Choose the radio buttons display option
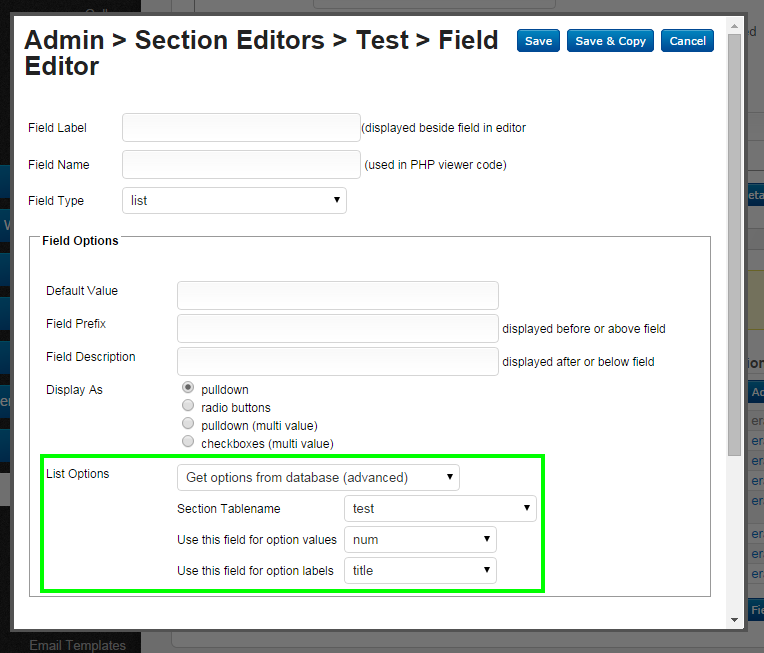Screen dimensions: 764x653 coord(188,406)
